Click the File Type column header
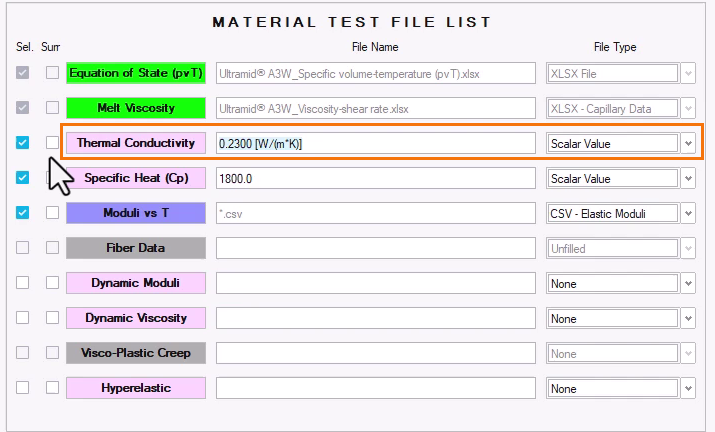This screenshot has height=432, width=715. click(615, 47)
